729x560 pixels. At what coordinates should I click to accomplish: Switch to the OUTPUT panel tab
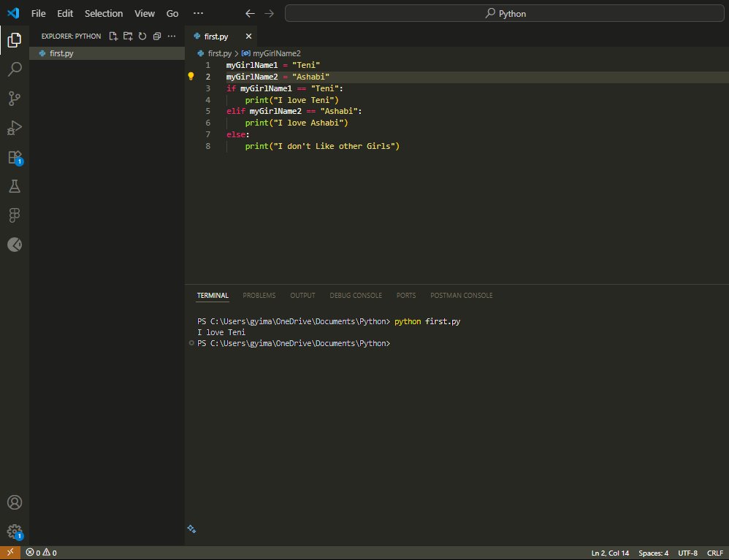pyautogui.click(x=302, y=296)
